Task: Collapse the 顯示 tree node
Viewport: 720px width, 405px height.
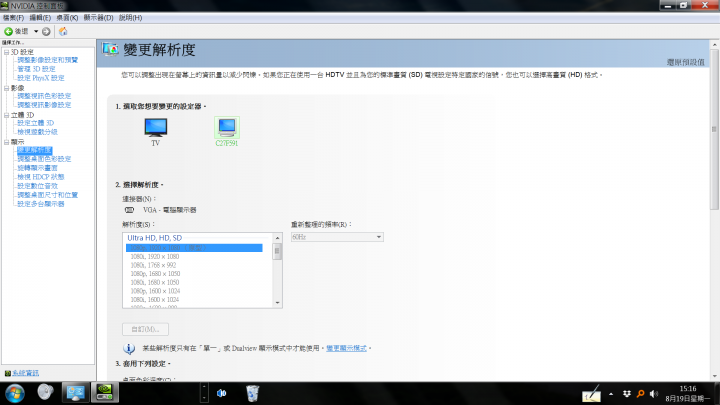Action: click(6, 142)
